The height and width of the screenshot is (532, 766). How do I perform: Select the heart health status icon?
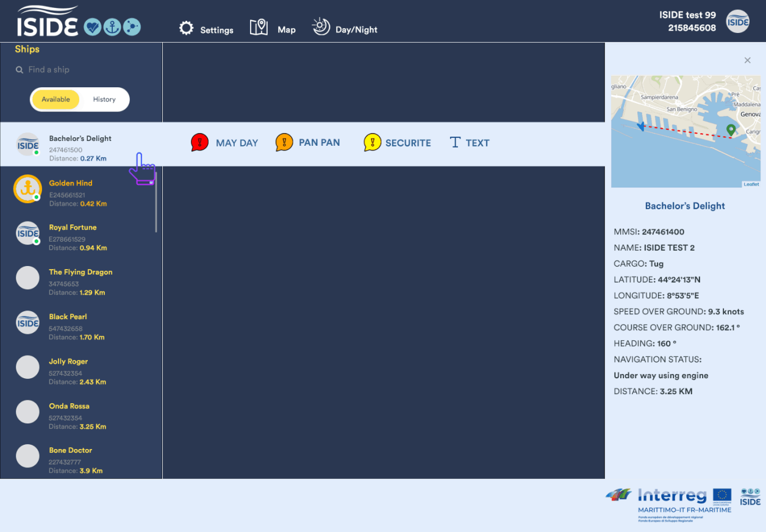click(92, 27)
